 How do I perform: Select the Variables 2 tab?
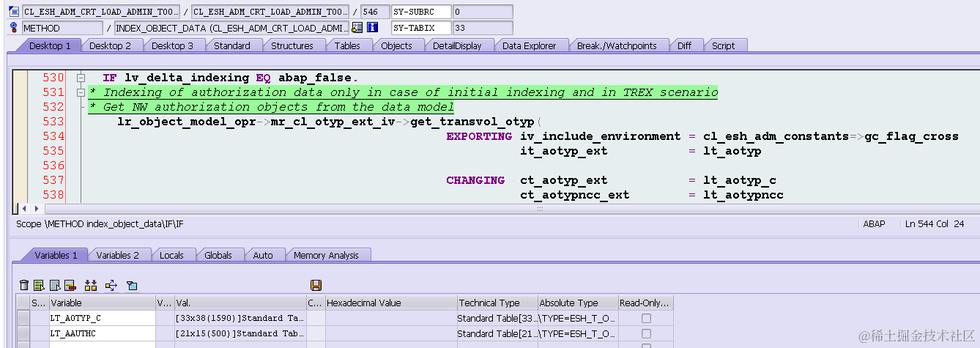click(118, 255)
